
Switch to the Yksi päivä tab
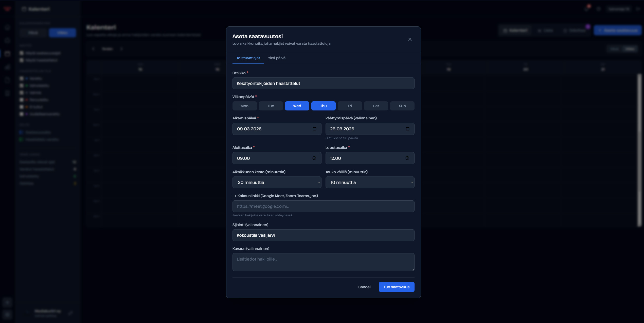(x=277, y=58)
